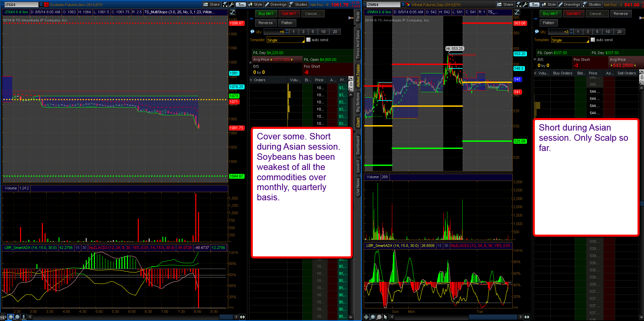
Task: Click Cancel... in the Wheat trade panel
Action: [x=597, y=14]
